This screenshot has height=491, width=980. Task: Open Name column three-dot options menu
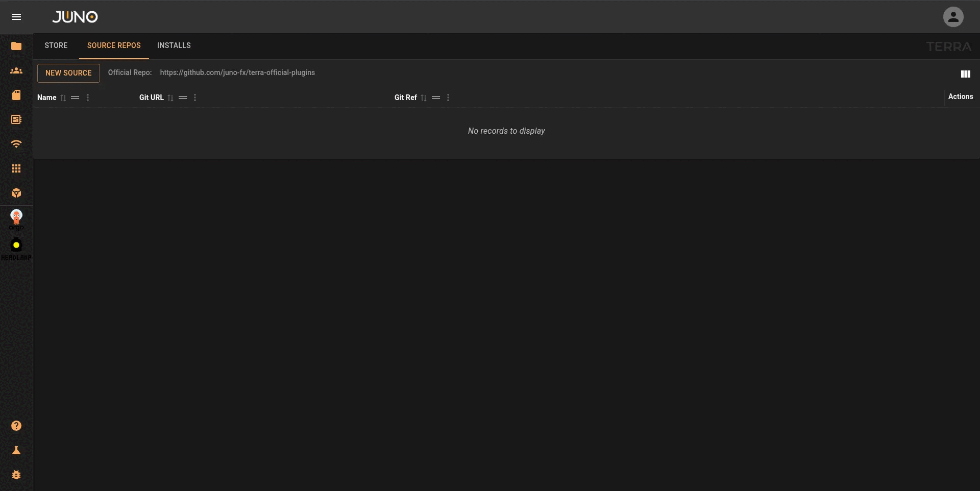click(x=88, y=97)
